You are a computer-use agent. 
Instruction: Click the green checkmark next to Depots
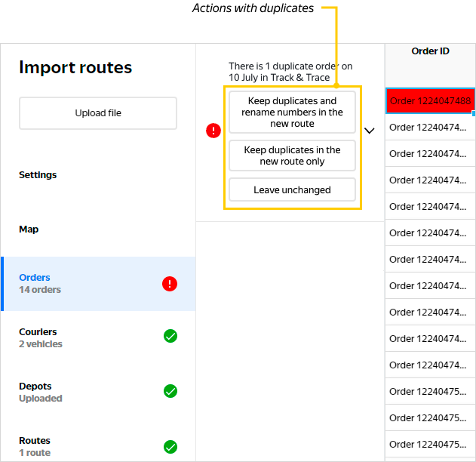(170, 391)
